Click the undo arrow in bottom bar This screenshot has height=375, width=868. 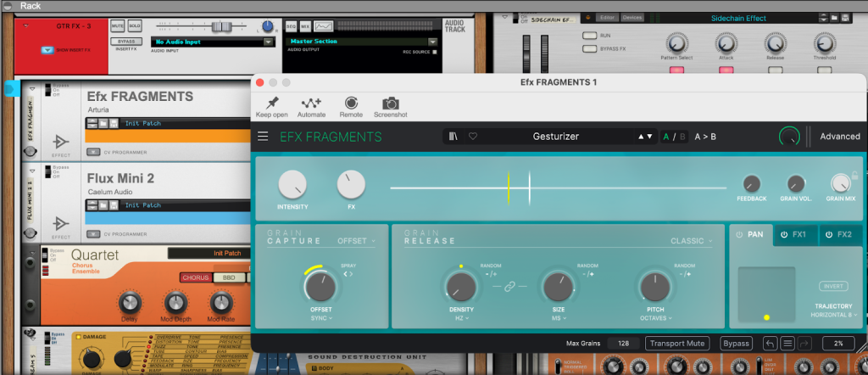pyautogui.click(x=770, y=344)
